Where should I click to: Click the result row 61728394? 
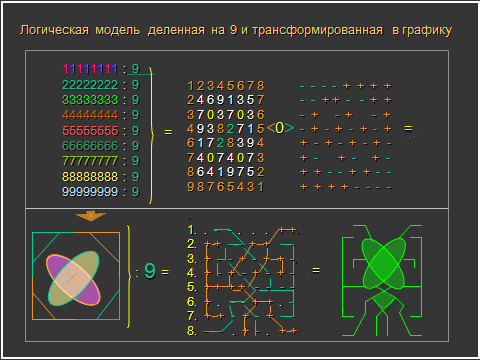pyautogui.click(x=226, y=143)
